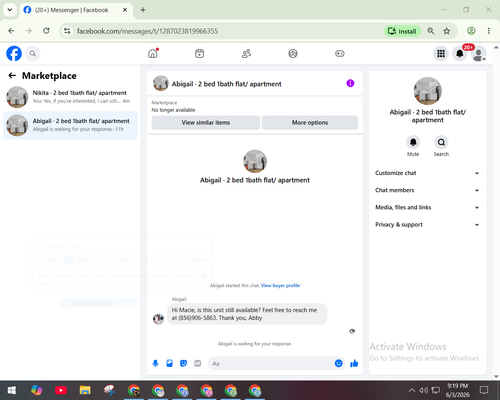Send a thumbs-up like

pos(354,363)
